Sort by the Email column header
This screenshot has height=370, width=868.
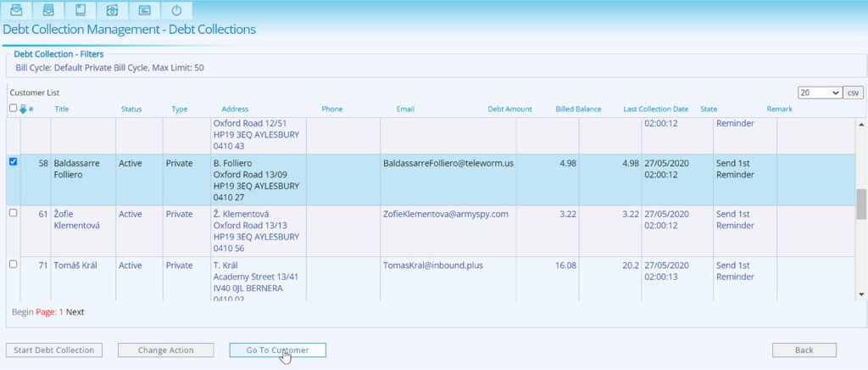click(405, 109)
